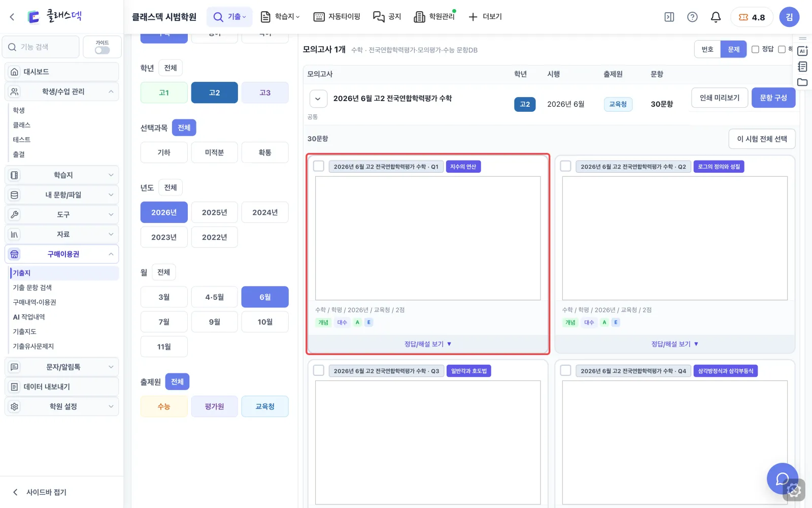
Task: Check the 정답 checkbox
Action: point(755,49)
